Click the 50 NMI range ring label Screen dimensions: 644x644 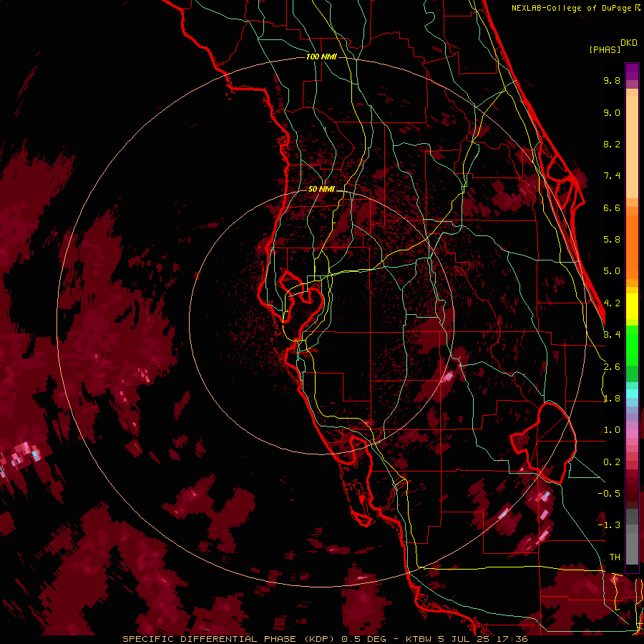coord(321,190)
